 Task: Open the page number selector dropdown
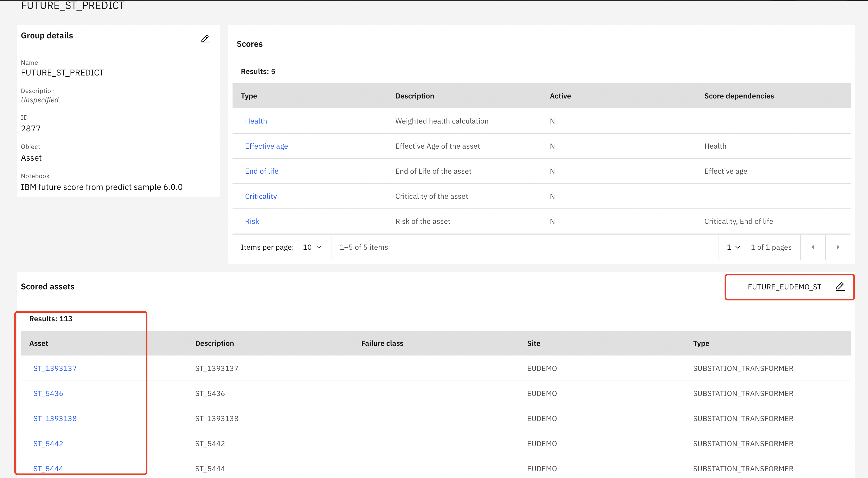734,247
